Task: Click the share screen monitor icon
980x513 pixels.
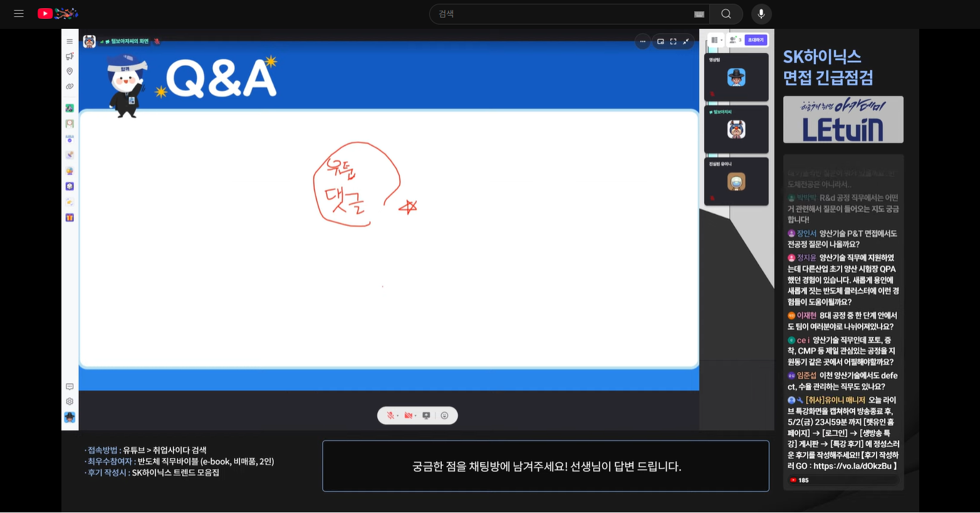Action: 427,415
